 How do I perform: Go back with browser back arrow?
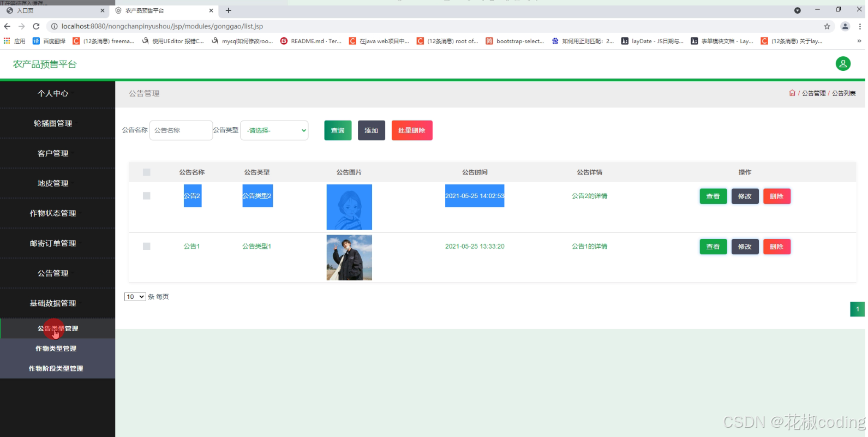7,26
